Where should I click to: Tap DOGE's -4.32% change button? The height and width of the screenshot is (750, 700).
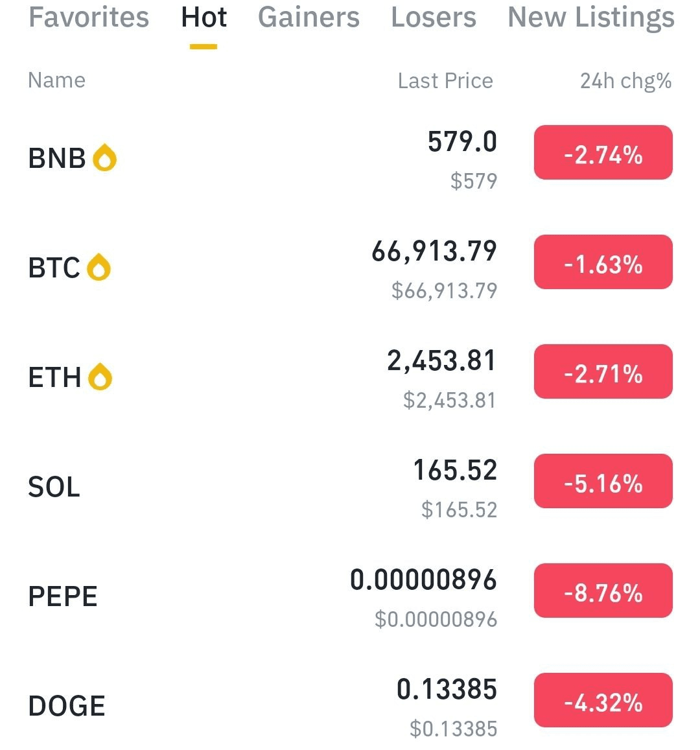coord(603,701)
